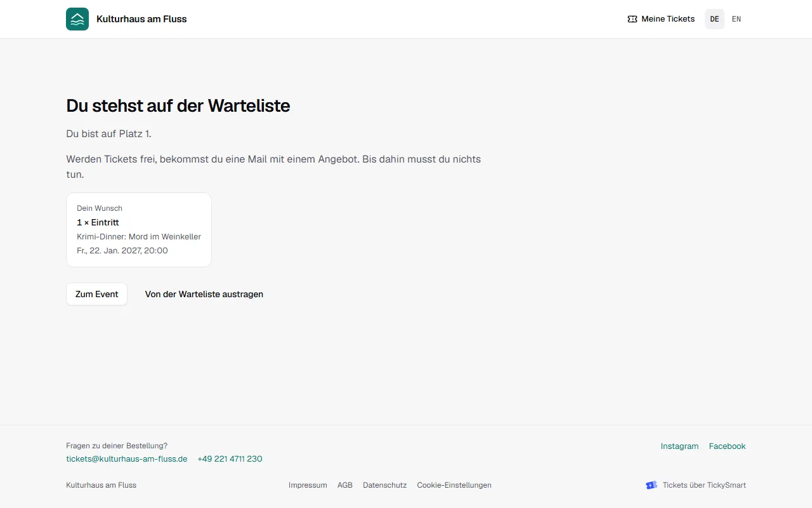Click Fragen zu deiner Bestellung? text

pos(117,446)
